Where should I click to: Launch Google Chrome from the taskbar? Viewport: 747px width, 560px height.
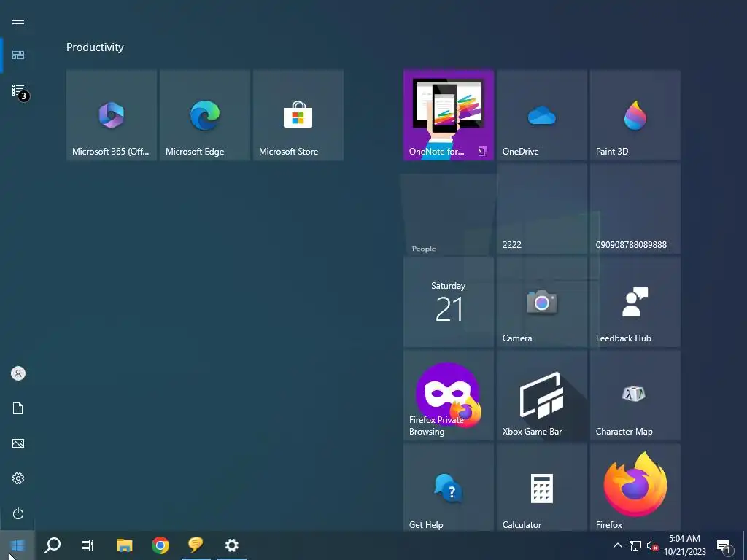[160, 545]
